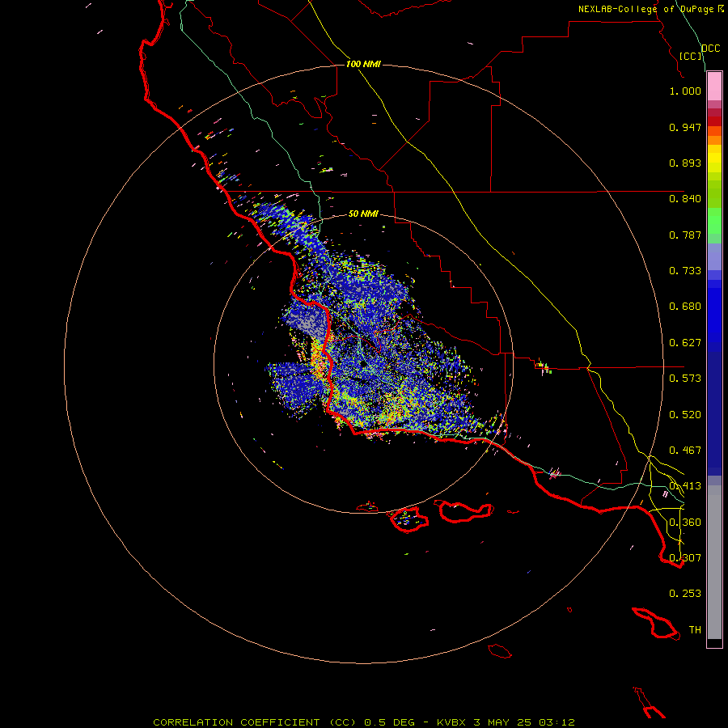Click the 0.573 legend value
This screenshot has height=728, width=728.
pyautogui.click(x=685, y=379)
